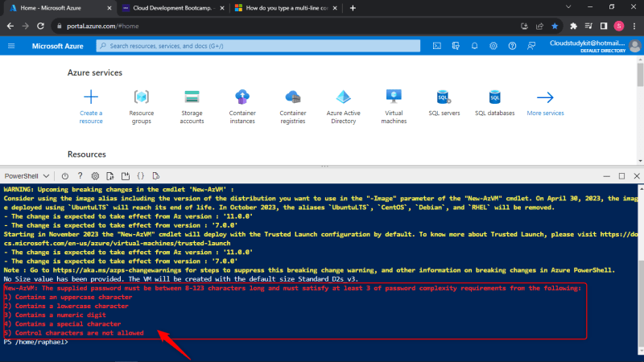Open Chrome three-dot menu
The width and height of the screenshot is (644, 362).
(634, 26)
